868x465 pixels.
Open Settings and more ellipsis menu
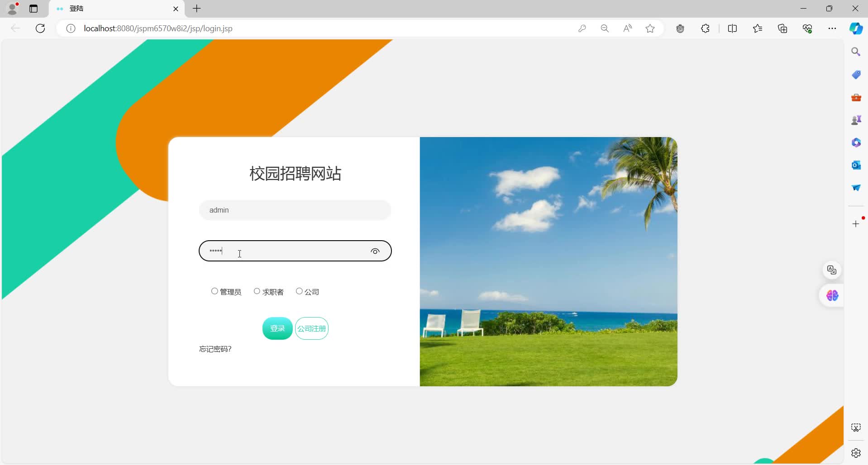832,28
